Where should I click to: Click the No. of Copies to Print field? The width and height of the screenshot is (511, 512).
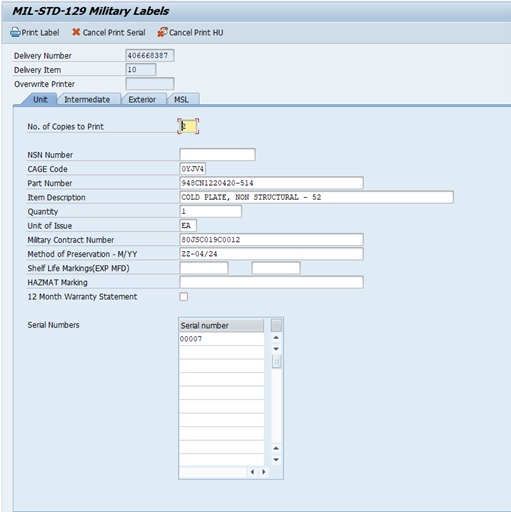pos(188,126)
